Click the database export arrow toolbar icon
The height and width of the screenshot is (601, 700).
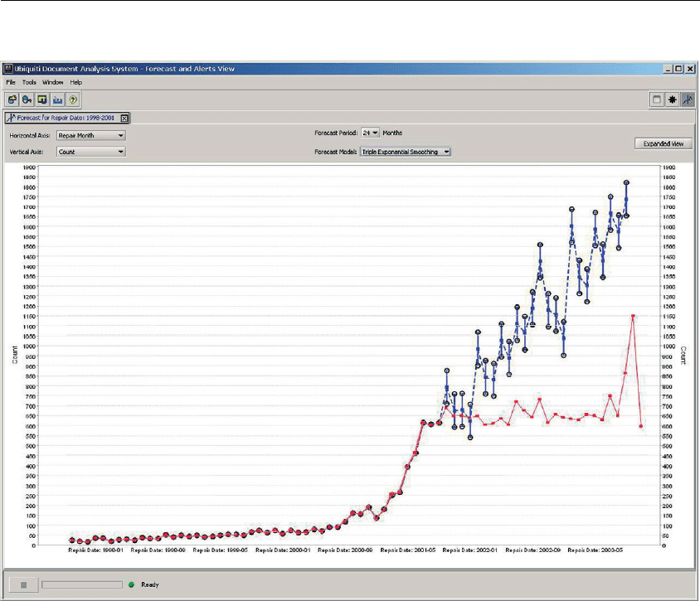27,99
